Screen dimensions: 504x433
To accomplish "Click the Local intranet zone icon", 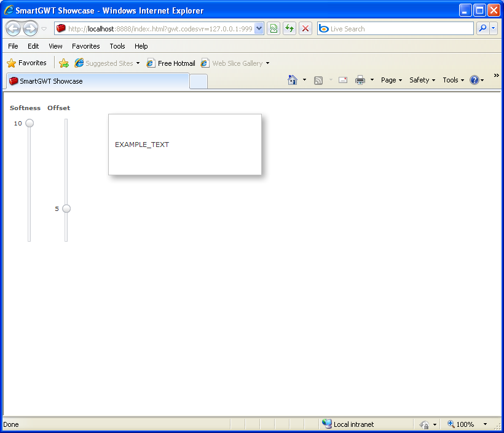I will pos(327,424).
